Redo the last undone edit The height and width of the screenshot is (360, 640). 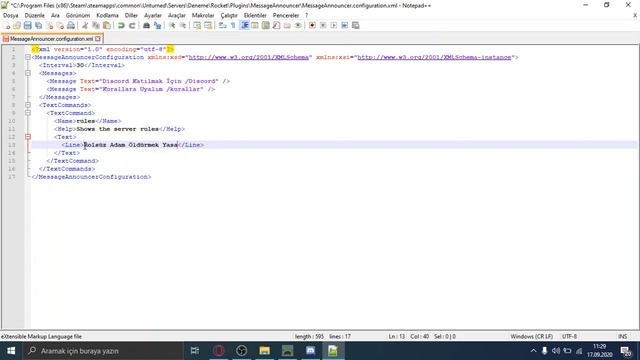pos(132,25)
